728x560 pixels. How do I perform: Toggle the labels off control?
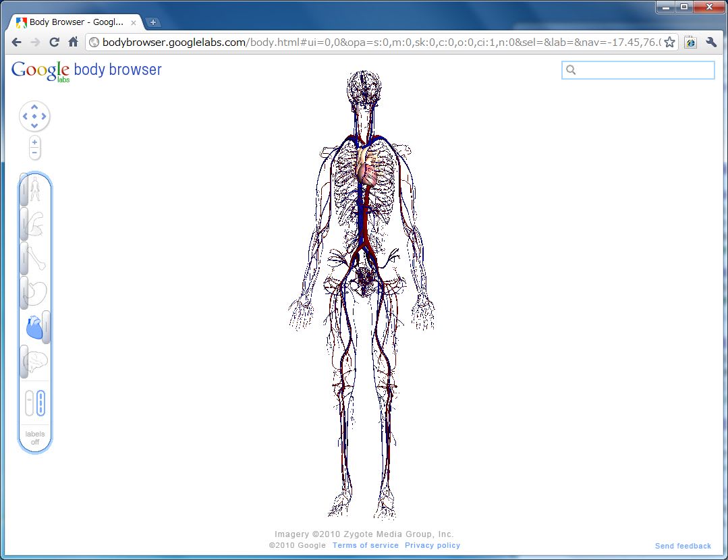(35, 438)
